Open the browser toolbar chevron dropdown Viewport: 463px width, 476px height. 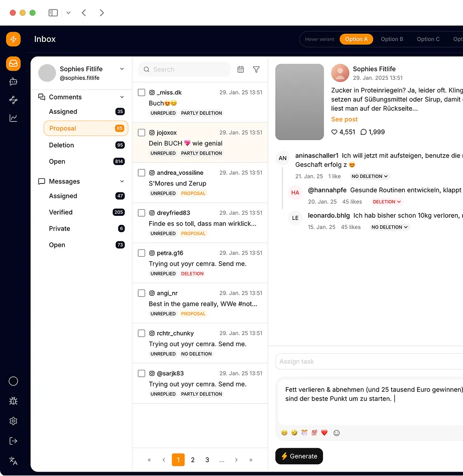[68, 13]
